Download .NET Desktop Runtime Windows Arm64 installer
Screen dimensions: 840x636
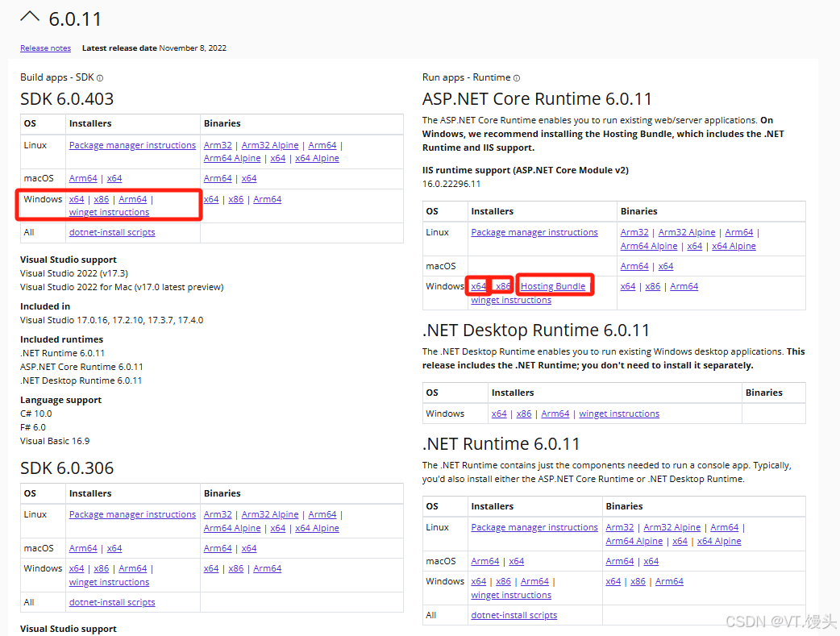point(555,414)
